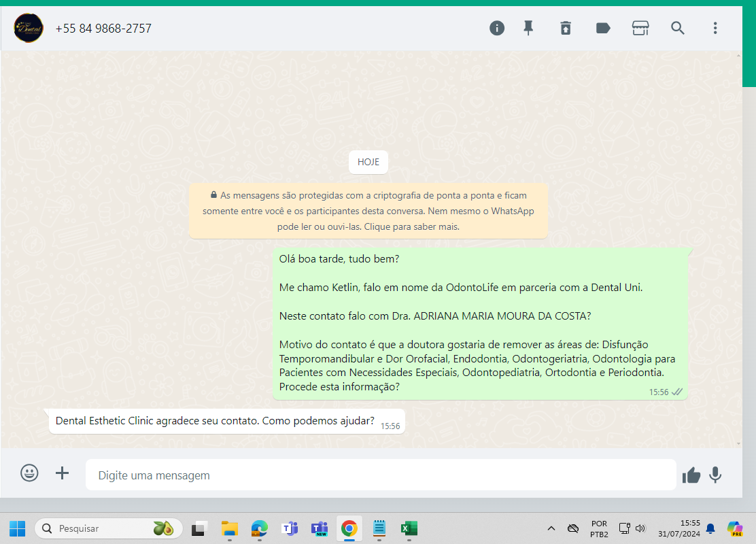Start a voice recording with the microphone

click(x=715, y=475)
